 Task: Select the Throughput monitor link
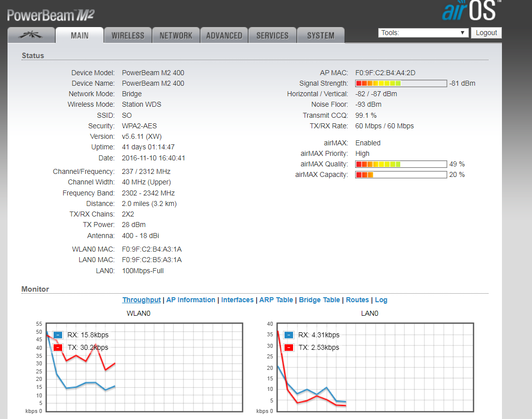click(x=141, y=300)
